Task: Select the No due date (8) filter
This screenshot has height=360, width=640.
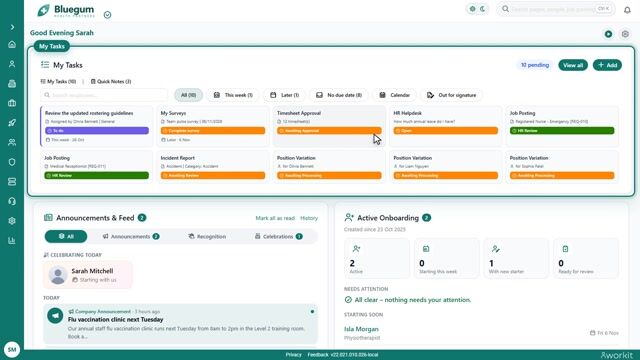Action: point(339,95)
